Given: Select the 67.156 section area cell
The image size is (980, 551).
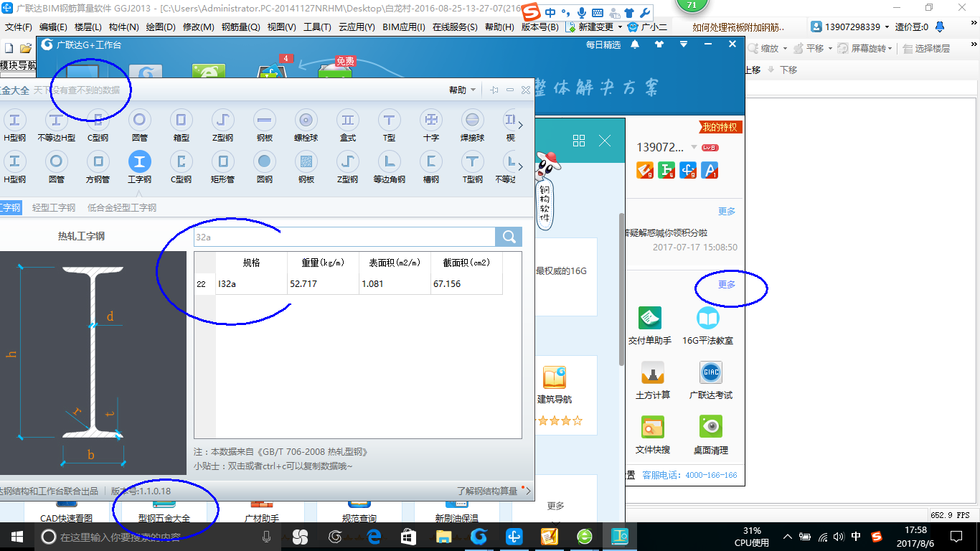Looking at the screenshot, I should (x=466, y=284).
